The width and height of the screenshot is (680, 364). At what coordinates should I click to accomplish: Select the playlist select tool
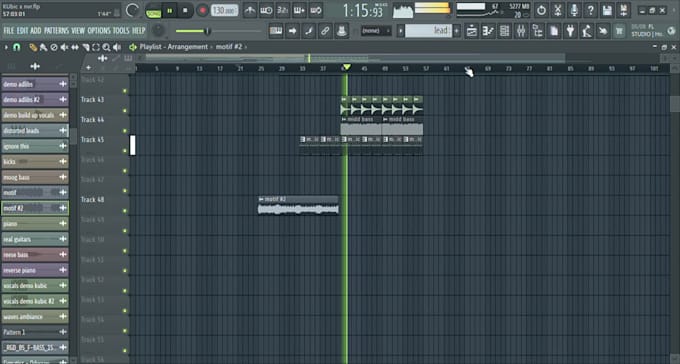pyautogui.click(x=96, y=47)
